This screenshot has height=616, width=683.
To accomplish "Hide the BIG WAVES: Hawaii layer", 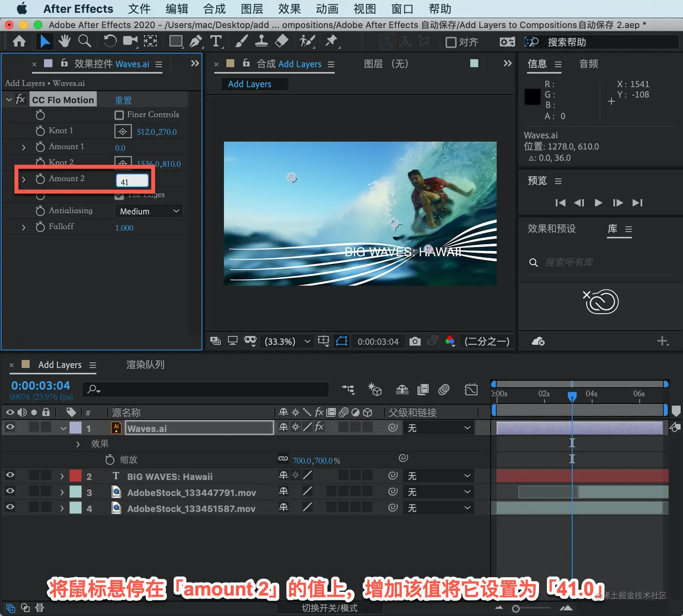I will point(10,475).
